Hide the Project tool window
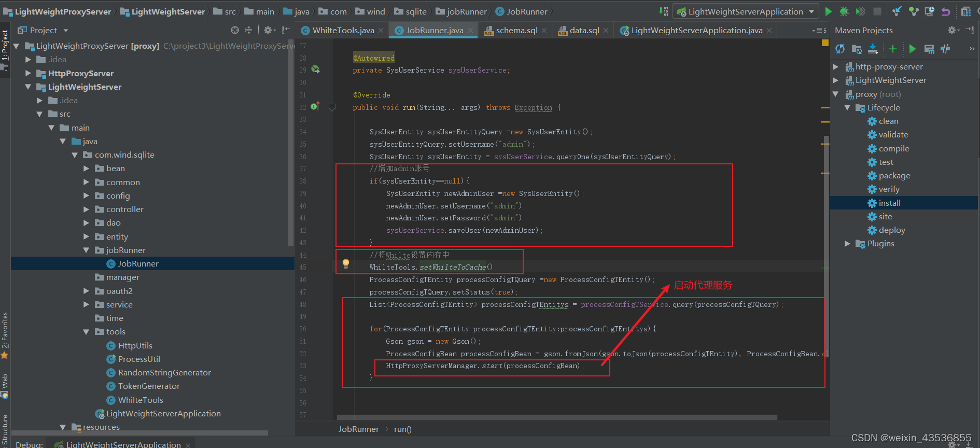 [x=286, y=30]
